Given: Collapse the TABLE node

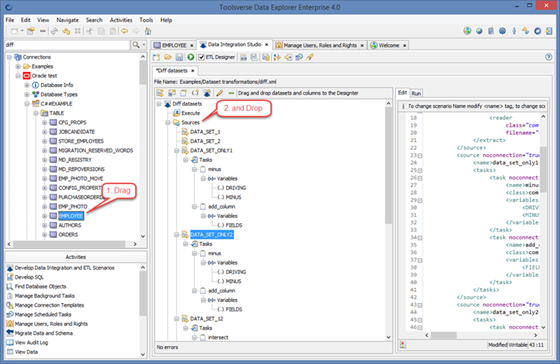Looking at the screenshot, I should pyautogui.click(x=36, y=113).
